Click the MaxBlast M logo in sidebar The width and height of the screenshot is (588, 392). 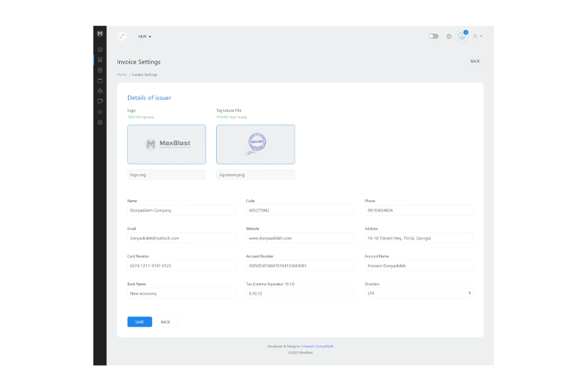point(100,34)
